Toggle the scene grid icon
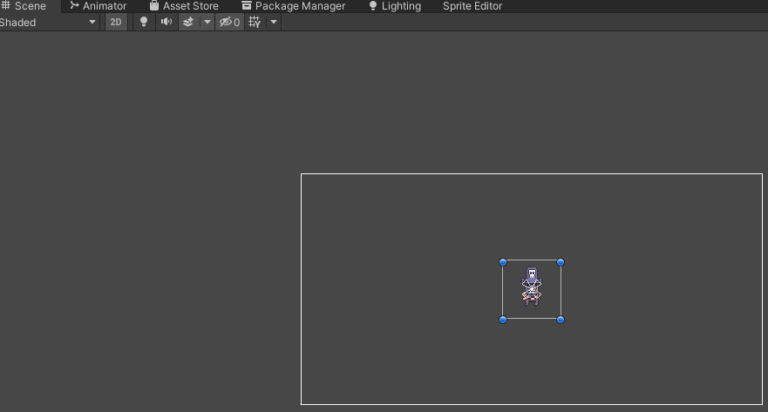Viewport: 768px width, 412px height. tap(255, 22)
